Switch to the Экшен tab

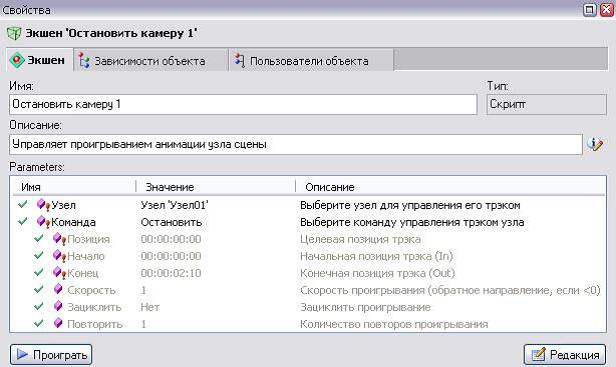point(39,60)
